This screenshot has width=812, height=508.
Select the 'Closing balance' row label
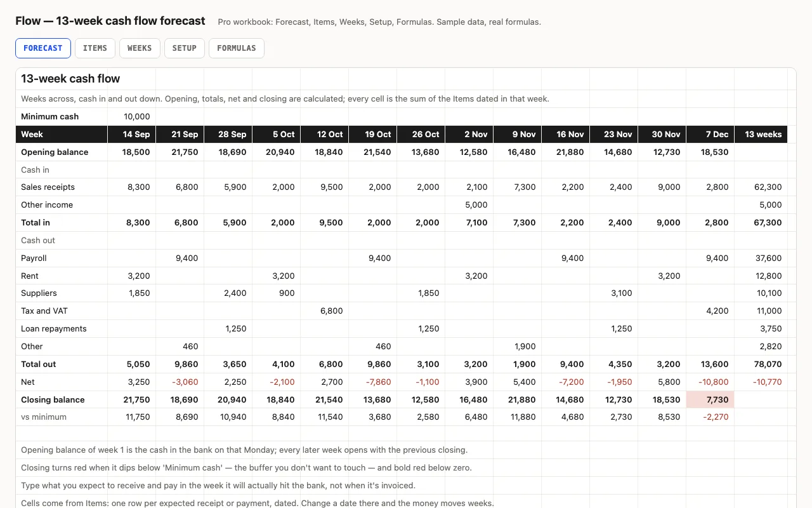[x=62, y=400]
